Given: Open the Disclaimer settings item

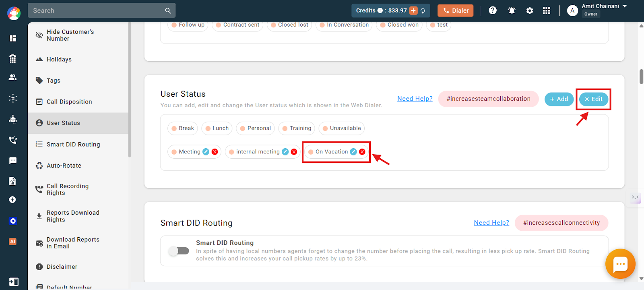Looking at the screenshot, I should [x=78, y=267].
